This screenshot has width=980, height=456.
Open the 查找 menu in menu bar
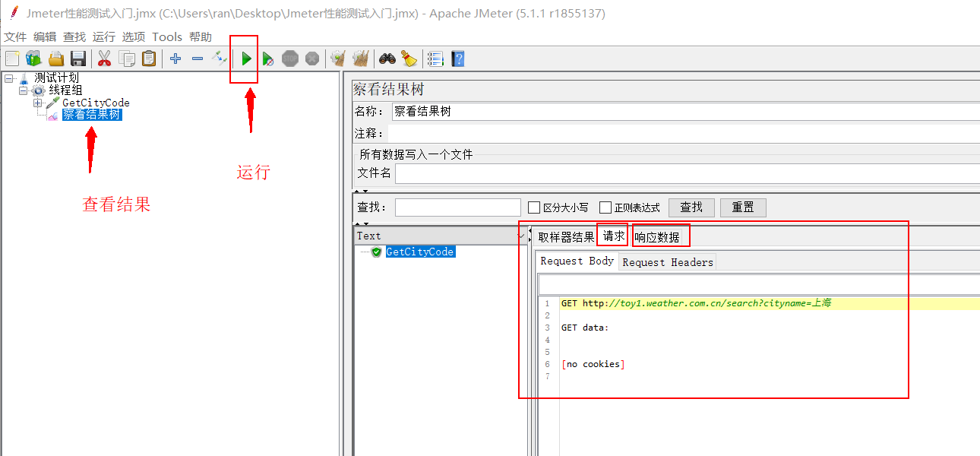click(74, 36)
